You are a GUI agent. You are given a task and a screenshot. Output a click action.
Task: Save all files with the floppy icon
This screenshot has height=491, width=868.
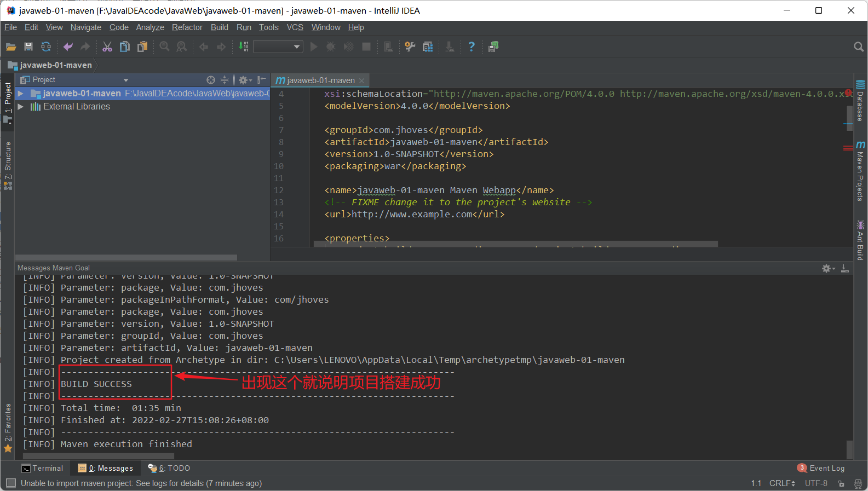pos(28,47)
